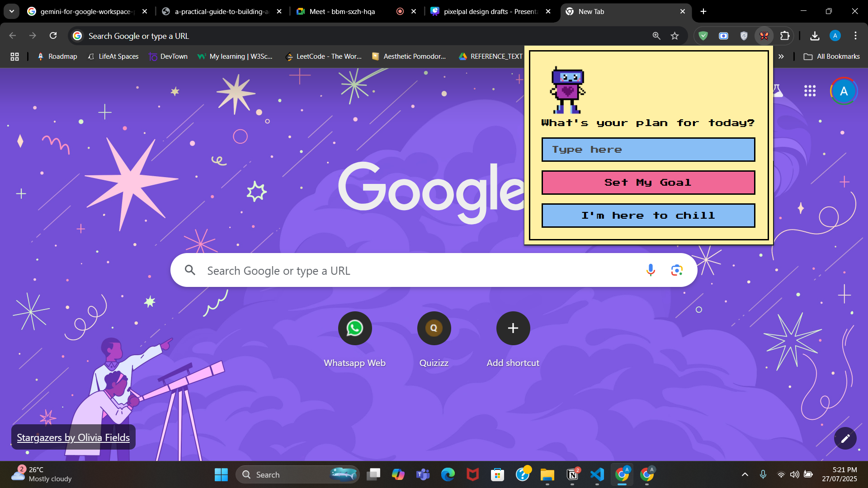Click the Customize Chrome pencil icon
Image resolution: width=868 pixels, height=488 pixels.
click(845, 438)
